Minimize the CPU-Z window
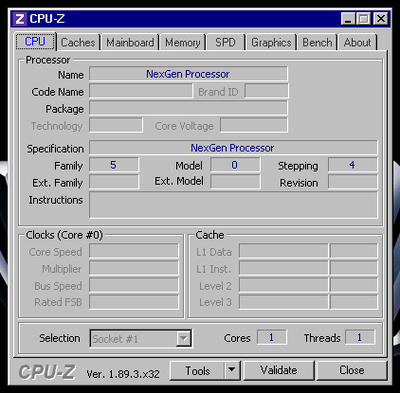Image resolution: width=400 pixels, height=393 pixels. (x=348, y=19)
